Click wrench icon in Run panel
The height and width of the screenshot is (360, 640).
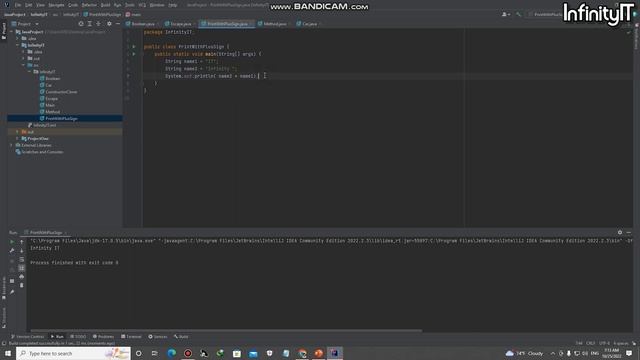[12, 251]
